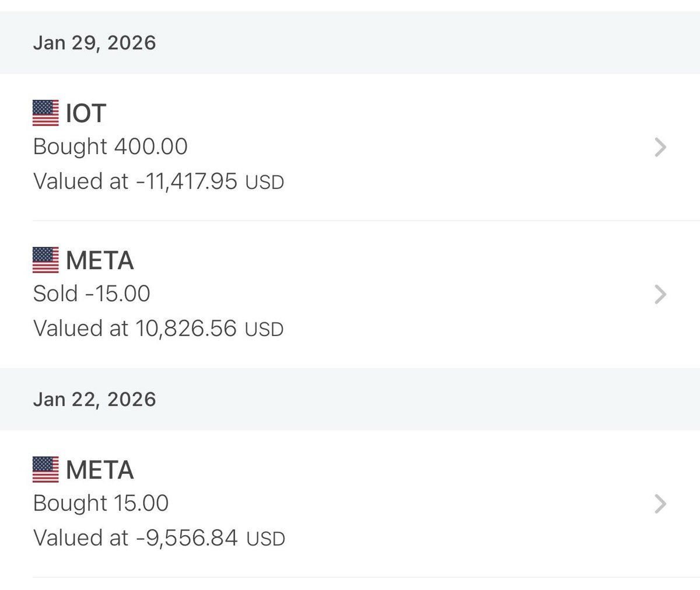This screenshot has height=590, width=700.
Task: Tap the USD label on IOT row
Action: point(264,183)
